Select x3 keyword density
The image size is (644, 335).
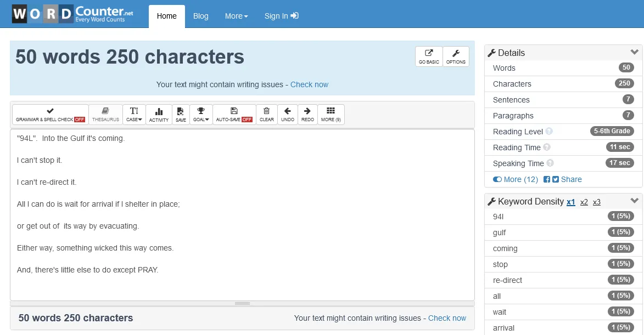point(597,202)
